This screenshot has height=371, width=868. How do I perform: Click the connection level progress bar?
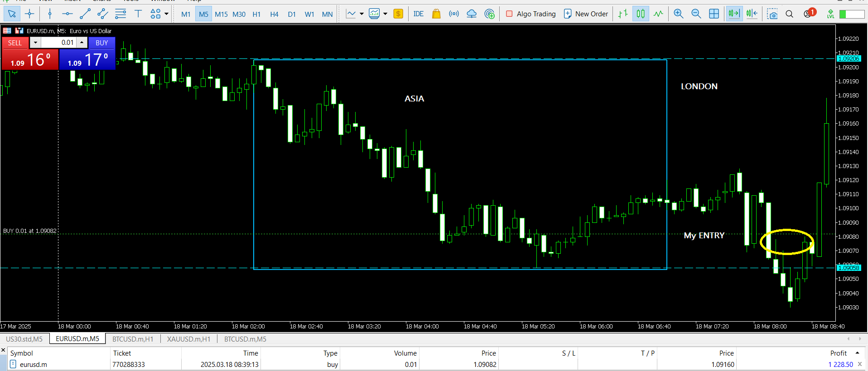tap(852, 14)
